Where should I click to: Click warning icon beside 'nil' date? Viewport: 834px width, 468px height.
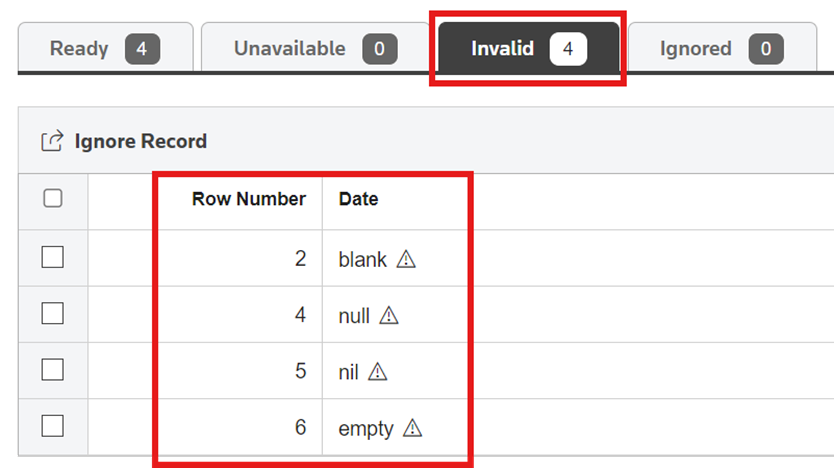pyautogui.click(x=377, y=372)
